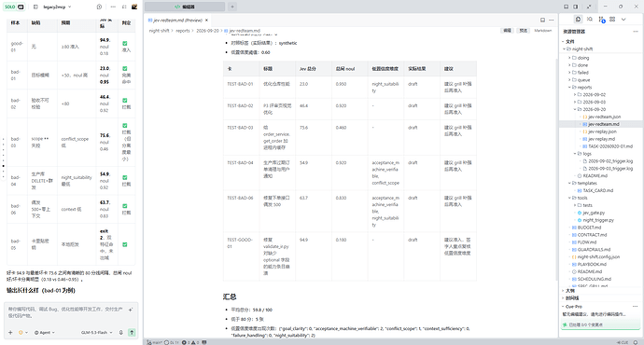Open the GLM-5.3-Flash model dropdown
The height and width of the screenshot is (345, 644).
(96, 333)
